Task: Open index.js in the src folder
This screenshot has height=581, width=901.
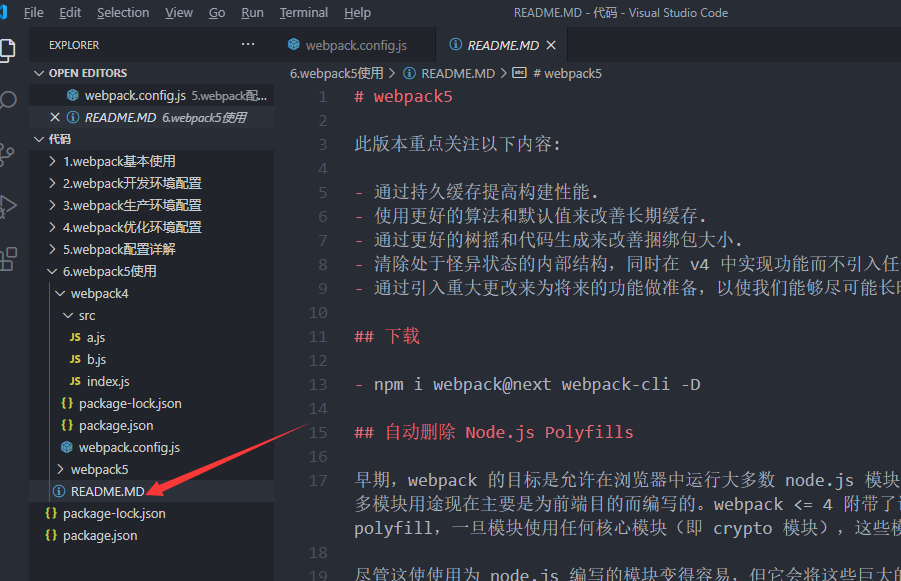Action: coord(152,381)
